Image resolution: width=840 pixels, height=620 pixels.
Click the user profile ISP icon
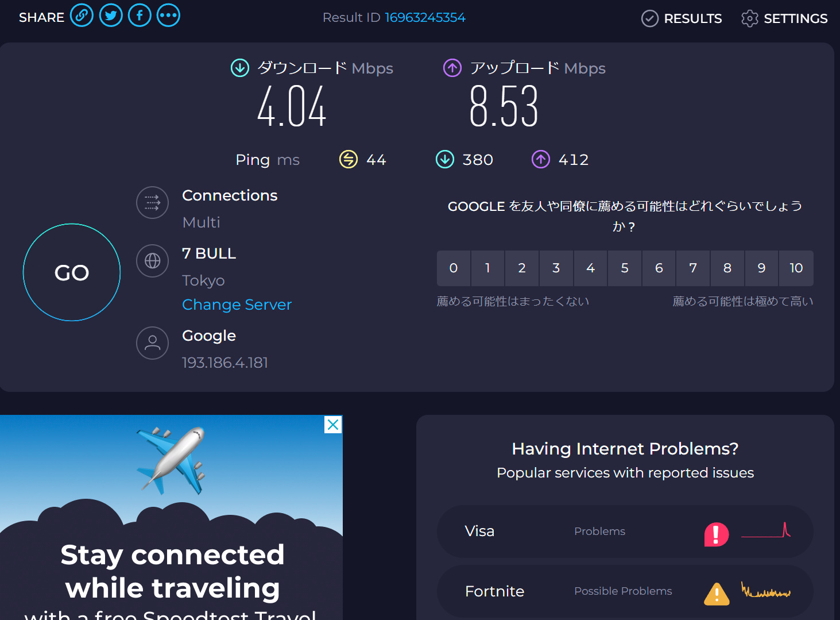(x=152, y=343)
